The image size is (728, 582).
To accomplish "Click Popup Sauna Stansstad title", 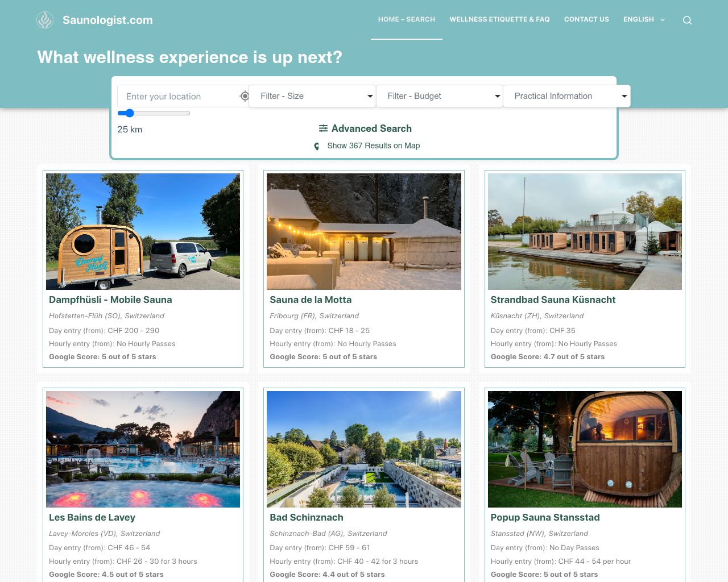I will pos(545,517).
